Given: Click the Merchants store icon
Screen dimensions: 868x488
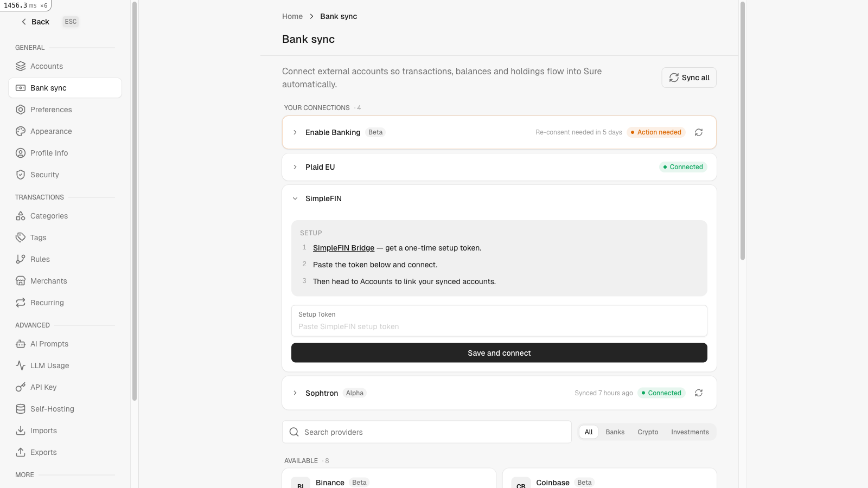Looking at the screenshot, I should pos(21,281).
